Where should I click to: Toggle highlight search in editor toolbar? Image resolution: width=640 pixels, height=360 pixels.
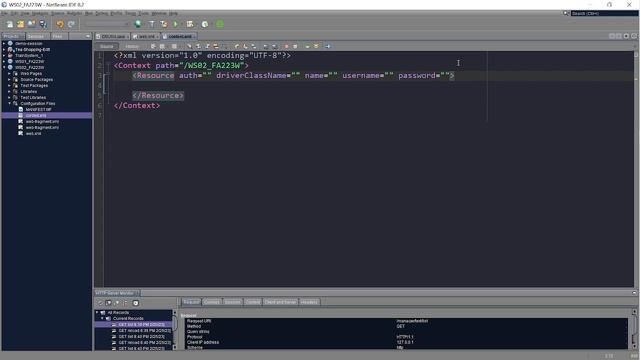(x=216, y=47)
